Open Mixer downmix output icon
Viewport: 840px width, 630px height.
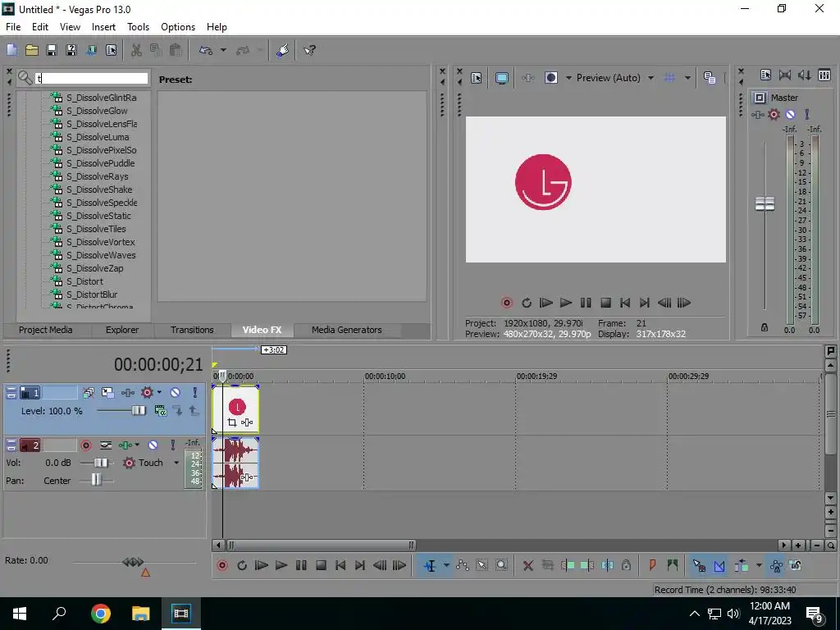(x=785, y=75)
